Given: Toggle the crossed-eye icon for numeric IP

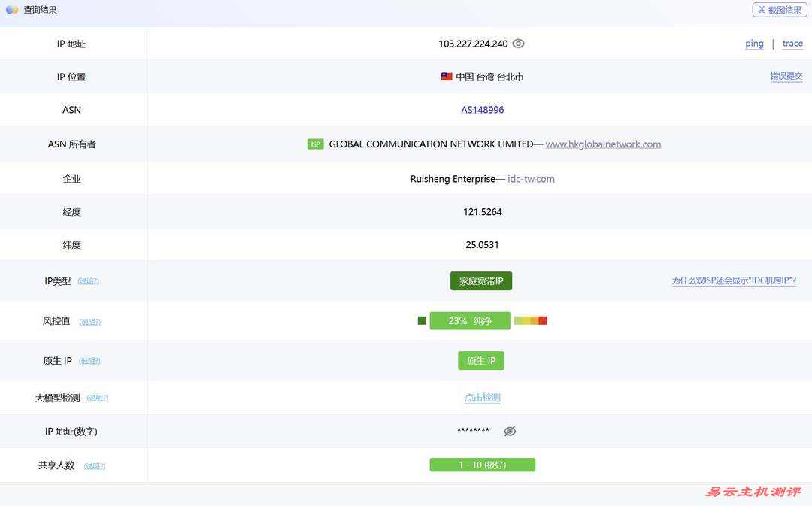Looking at the screenshot, I should pos(510,432).
